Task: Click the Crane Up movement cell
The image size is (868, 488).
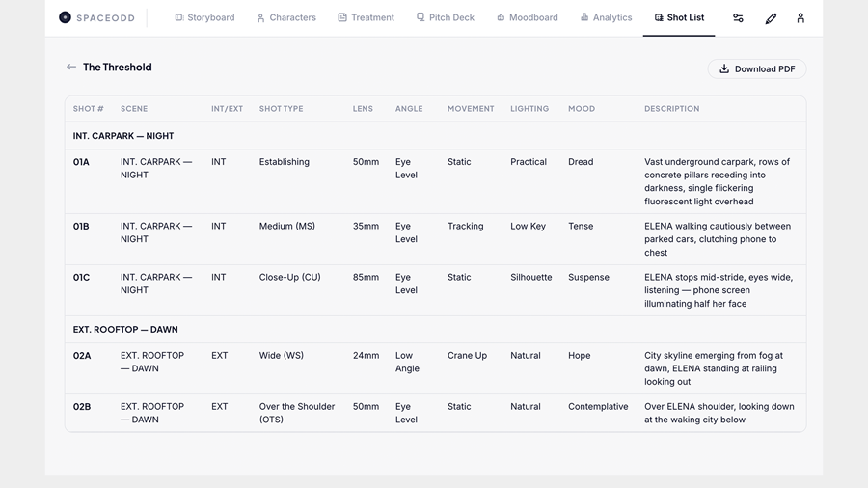Action: click(467, 356)
